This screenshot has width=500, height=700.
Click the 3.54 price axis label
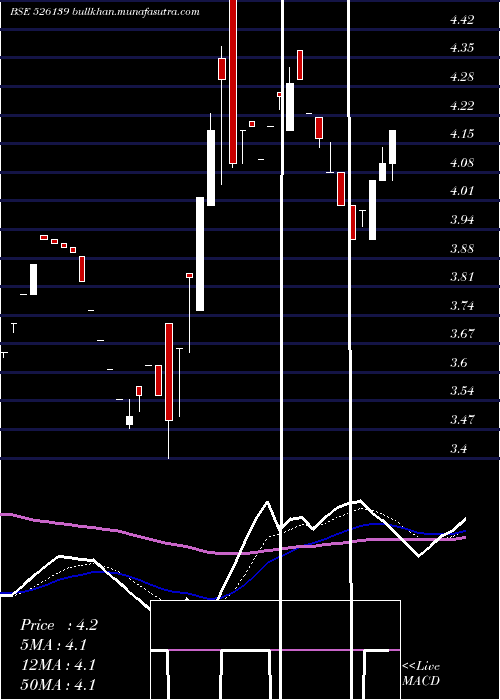[462, 391]
